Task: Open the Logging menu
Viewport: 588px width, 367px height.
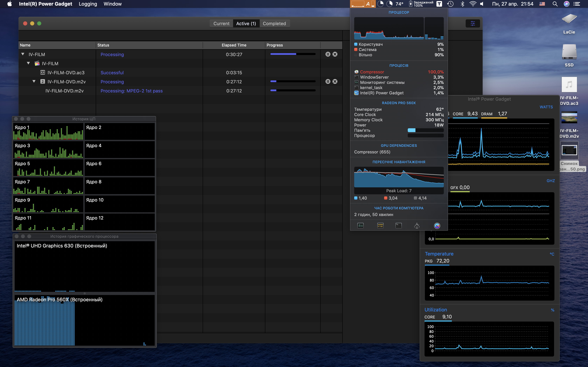Action: point(88,4)
